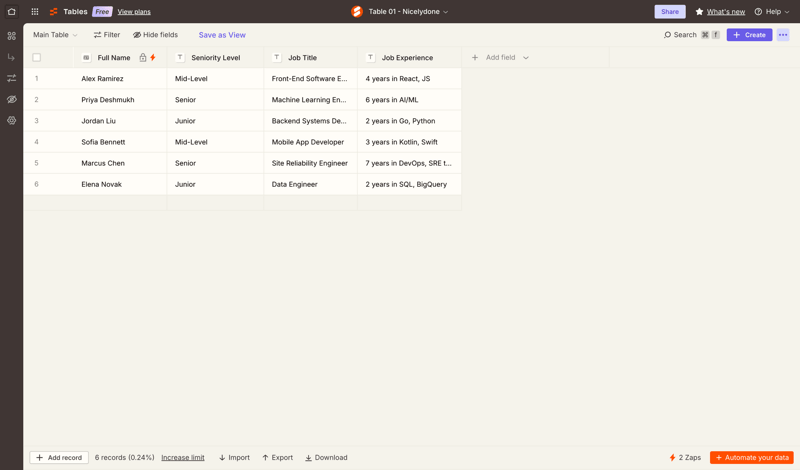Select the Data Engineer cell

[x=311, y=184]
